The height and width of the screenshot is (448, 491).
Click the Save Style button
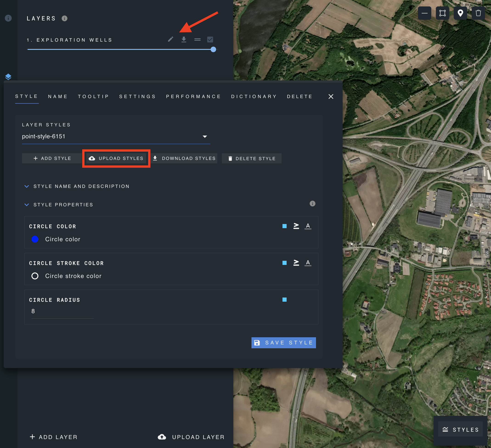click(x=283, y=343)
